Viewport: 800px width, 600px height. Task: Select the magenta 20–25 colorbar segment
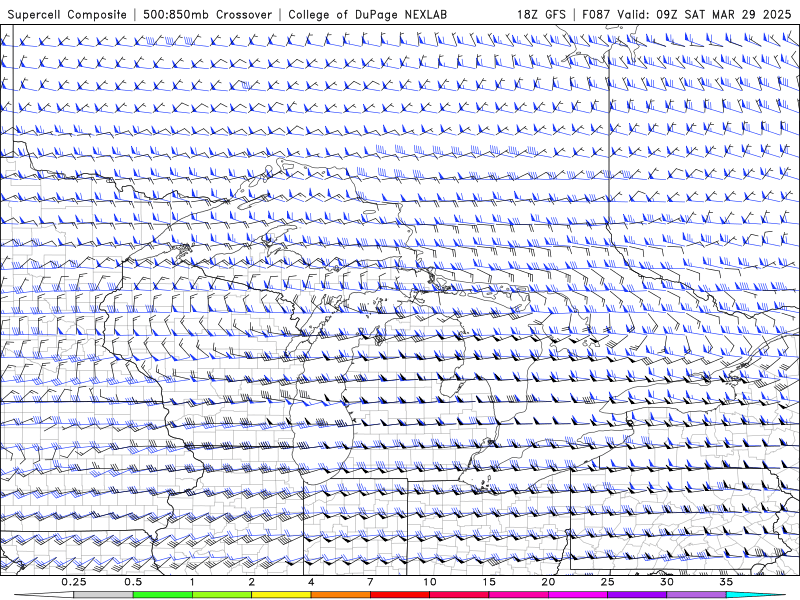[x=578, y=595]
